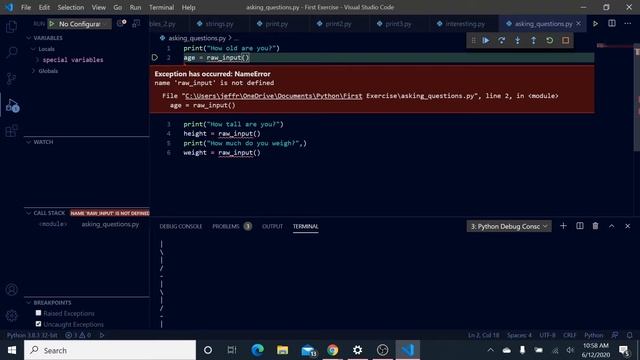Image resolution: width=640 pixels, height=360 pixels.
Task: Split the editor to the right
Action: point(612,24)
